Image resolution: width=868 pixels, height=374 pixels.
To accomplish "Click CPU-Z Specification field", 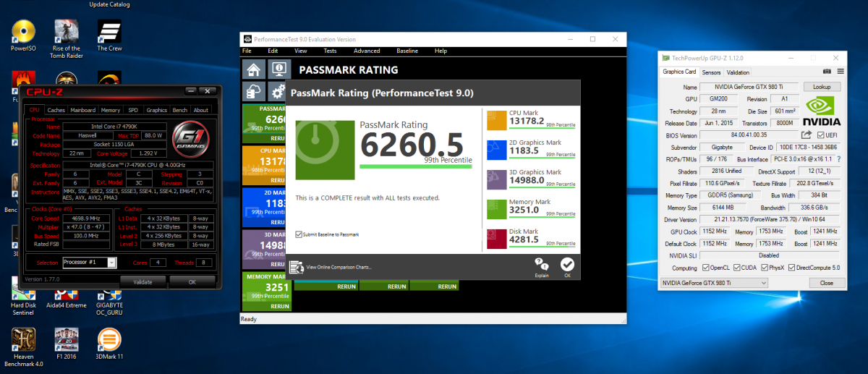I will [x=137, y=165].
